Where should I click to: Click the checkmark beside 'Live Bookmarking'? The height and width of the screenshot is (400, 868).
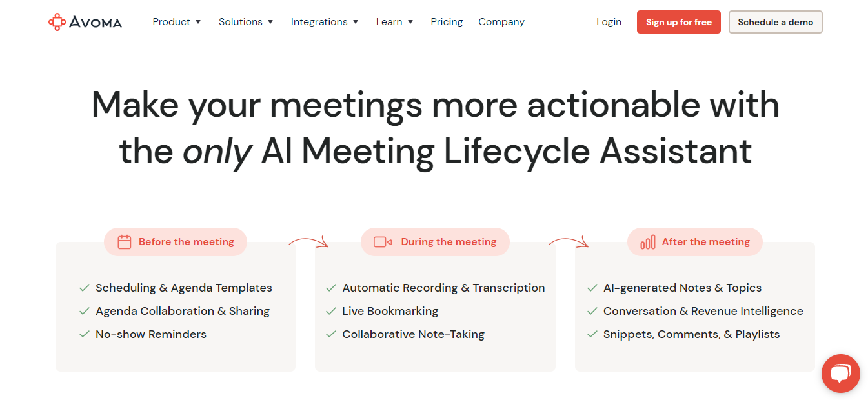tap(331, 310)
